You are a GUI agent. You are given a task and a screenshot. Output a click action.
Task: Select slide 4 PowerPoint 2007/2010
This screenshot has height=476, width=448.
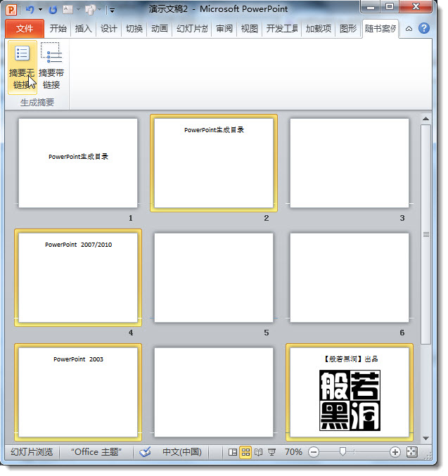tap(78, 278)
